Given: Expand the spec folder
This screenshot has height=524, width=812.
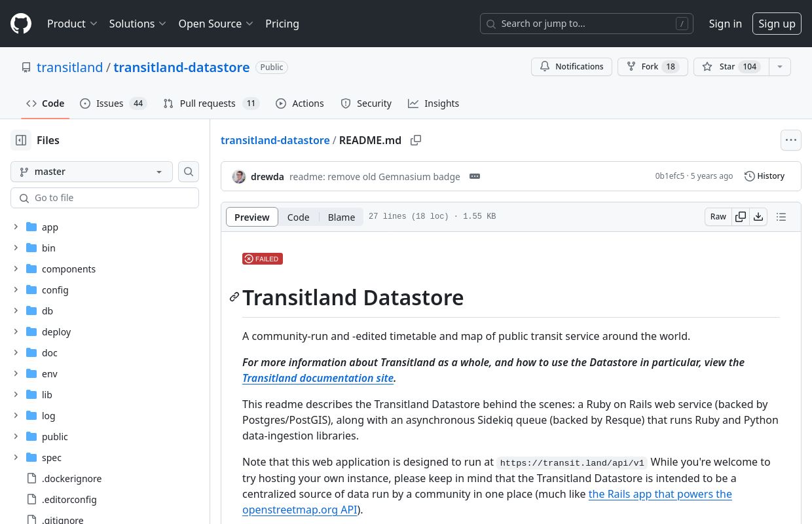Looking at the screenshot, I should (16, 457).
